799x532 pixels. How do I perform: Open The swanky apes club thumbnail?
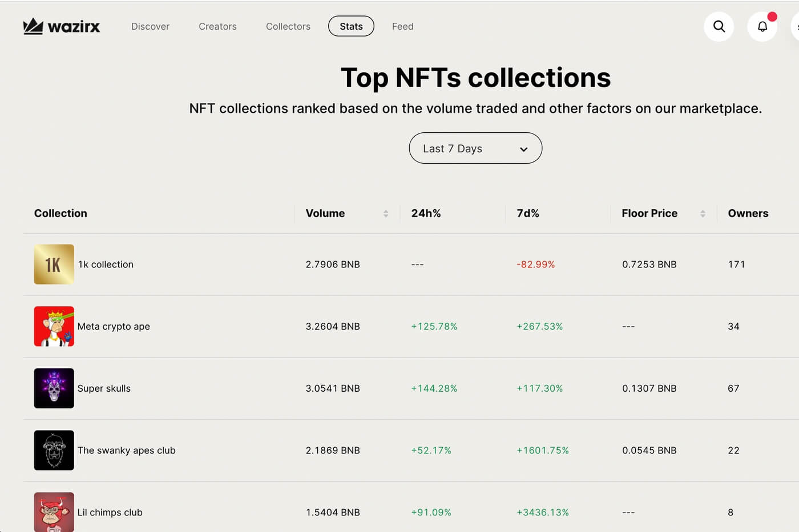pos(54,450)
